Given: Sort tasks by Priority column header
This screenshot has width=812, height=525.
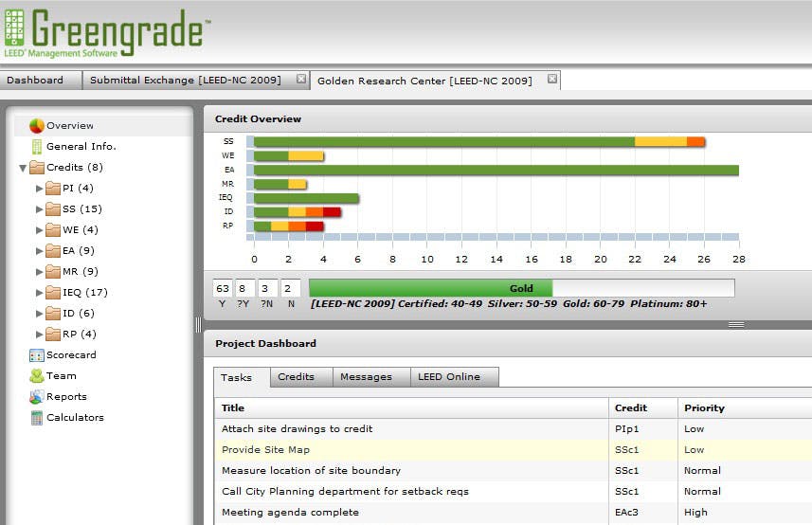Looking at the screenshot, I should pyautogui.click(x=703, y=408).
